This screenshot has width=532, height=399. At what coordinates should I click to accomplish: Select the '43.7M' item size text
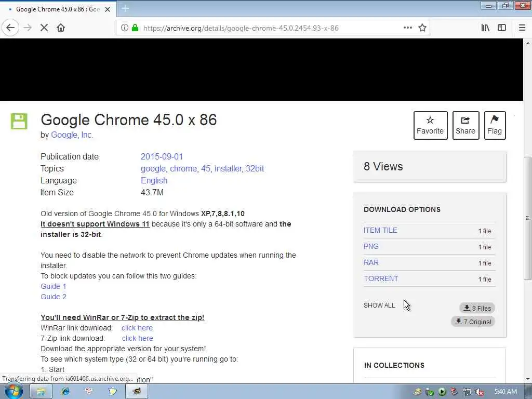(x=152, y=192)
